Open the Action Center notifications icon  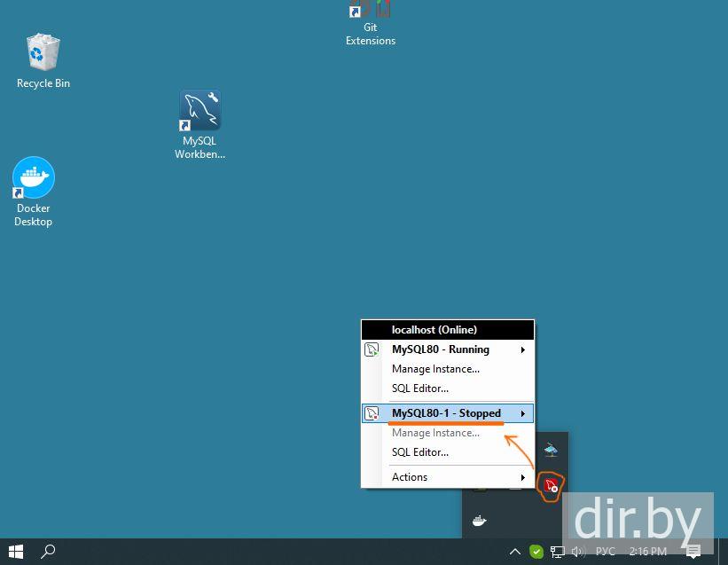click(x=693, y=552)
